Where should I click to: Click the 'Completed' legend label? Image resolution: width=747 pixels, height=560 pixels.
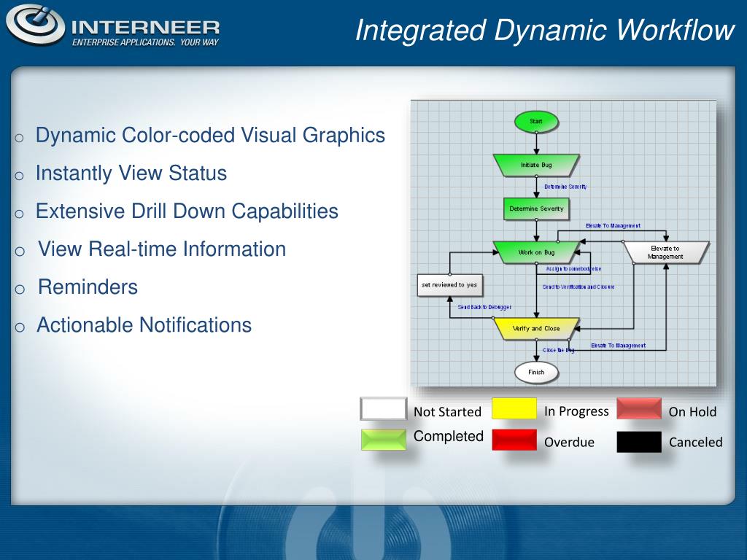[449, 437]
